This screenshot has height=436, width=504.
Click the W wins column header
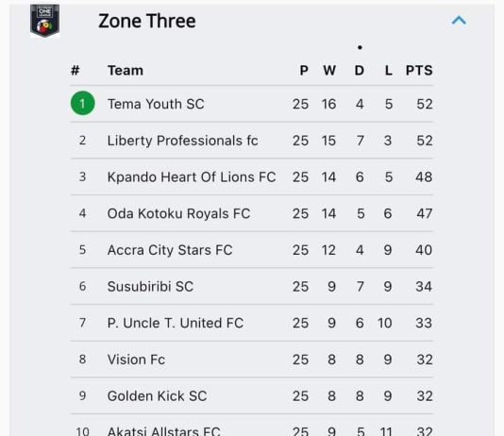(329, 71)
